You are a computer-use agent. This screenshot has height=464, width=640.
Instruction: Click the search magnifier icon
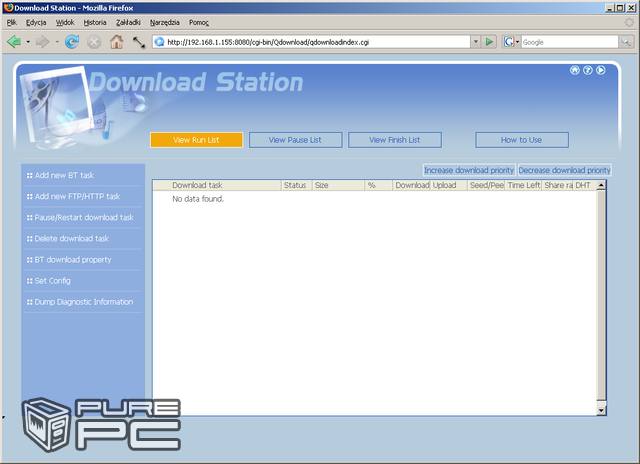pos(626,42)
